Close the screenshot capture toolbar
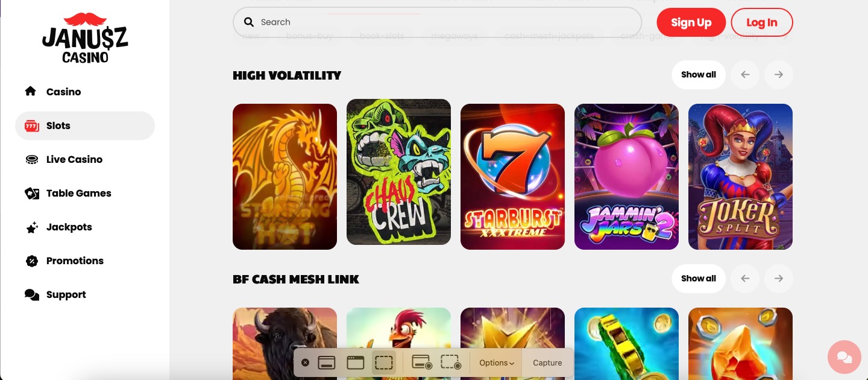 [305, 363]
